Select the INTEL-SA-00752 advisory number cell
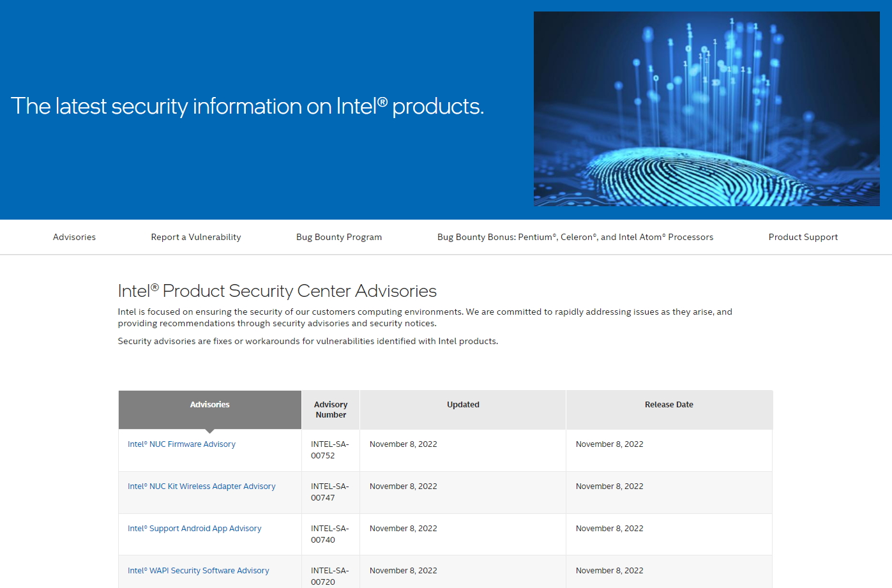892x588 pixels. click(330, 449)
